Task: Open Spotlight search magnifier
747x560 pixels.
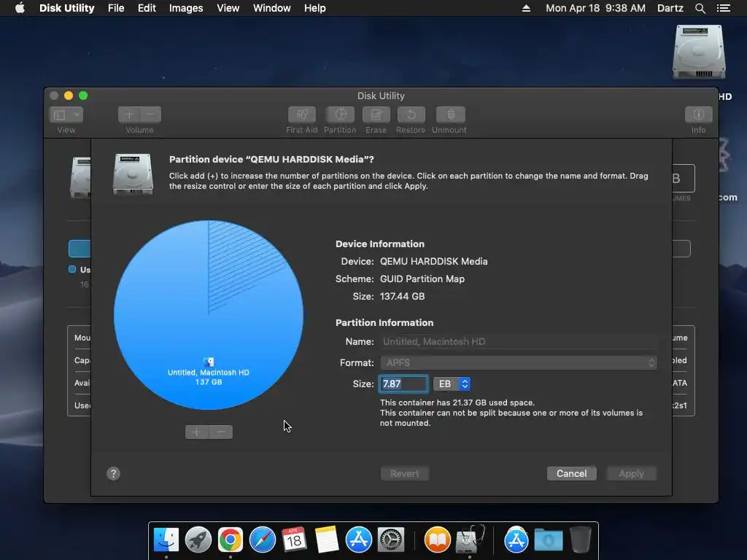Action: [700, 8]
